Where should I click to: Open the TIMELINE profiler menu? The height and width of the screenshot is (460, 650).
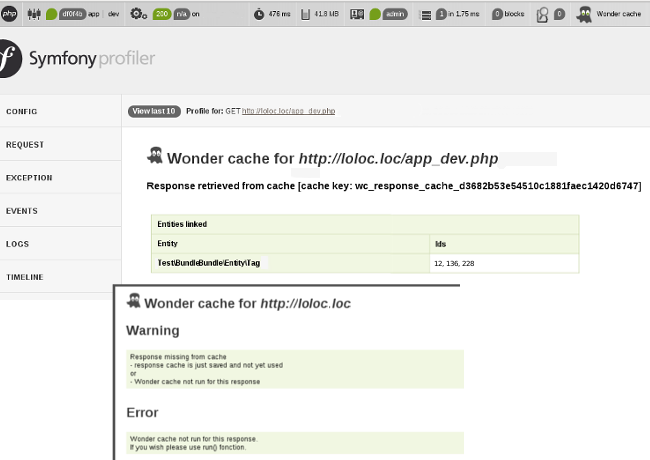[x=61, y=277]
